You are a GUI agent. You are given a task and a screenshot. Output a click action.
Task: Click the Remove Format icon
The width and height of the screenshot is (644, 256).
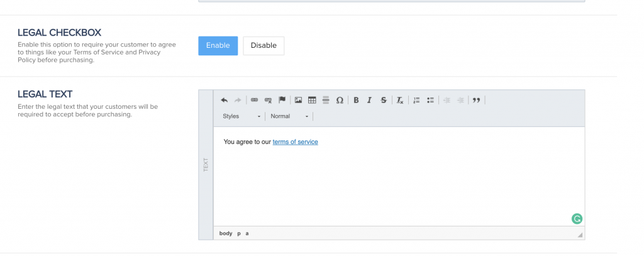point(400,100)
